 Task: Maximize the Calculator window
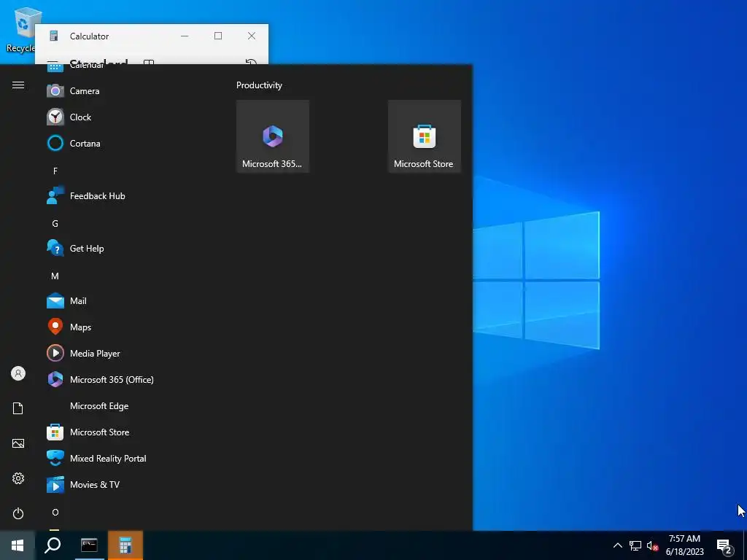pyautogui.click(x=218, y=36)
